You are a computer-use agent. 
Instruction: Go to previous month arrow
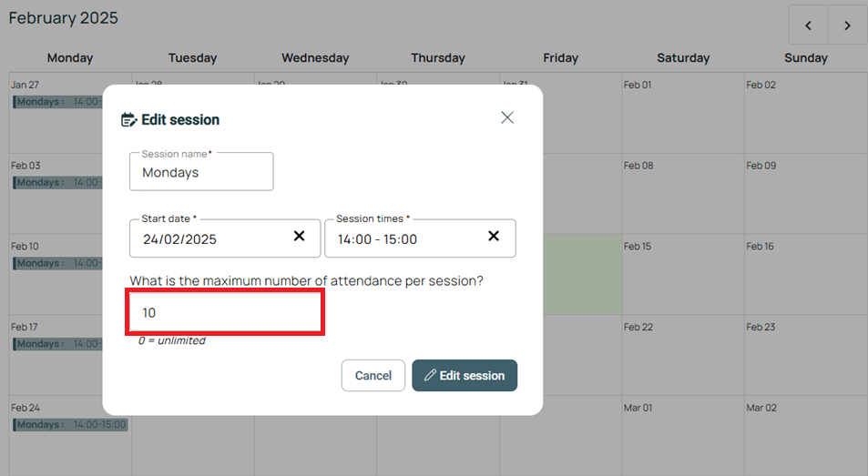pyautogui.click(x=808, y=25)
